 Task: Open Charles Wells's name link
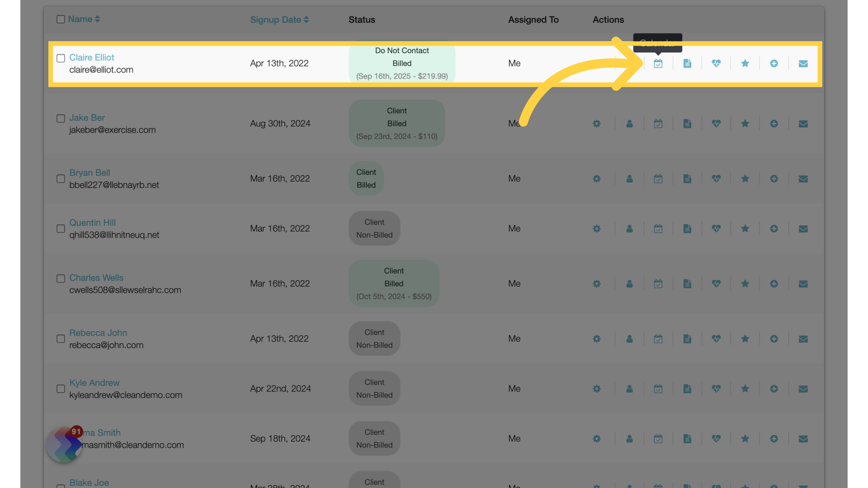[x=96, y=277]
